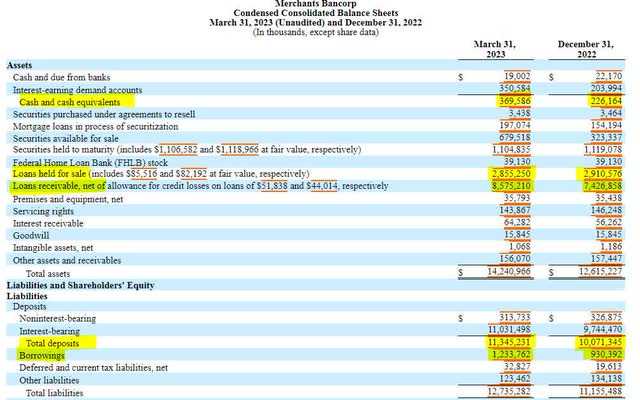This screenshot has width=640, height=400.
Task: Click the December 31, 2022 column header
Action: [x=586, y=49]
